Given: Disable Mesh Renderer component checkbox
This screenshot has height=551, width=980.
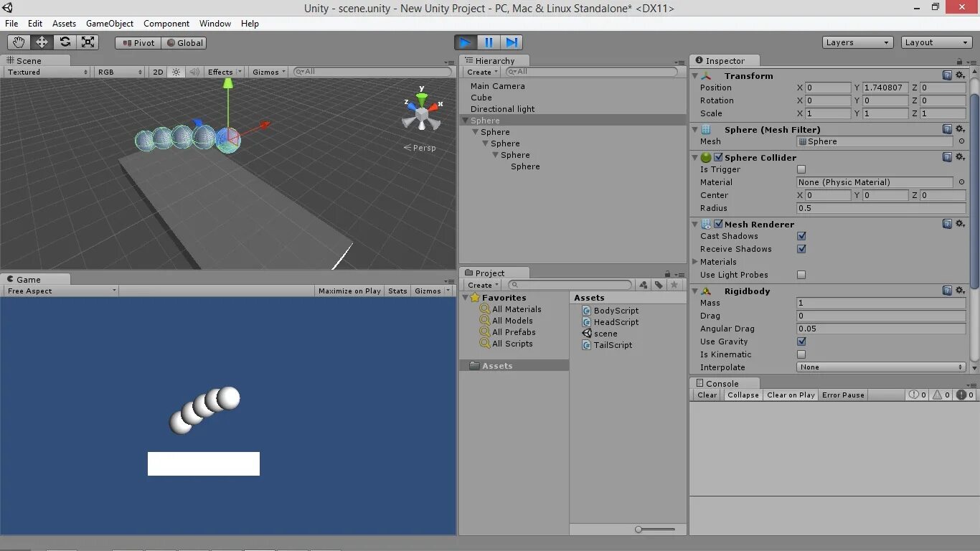Looking at the screenshot, I should 718,224.
